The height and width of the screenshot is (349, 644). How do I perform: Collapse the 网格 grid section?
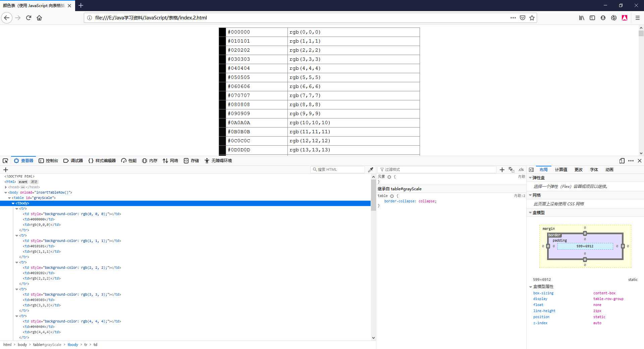click(530, 195)
